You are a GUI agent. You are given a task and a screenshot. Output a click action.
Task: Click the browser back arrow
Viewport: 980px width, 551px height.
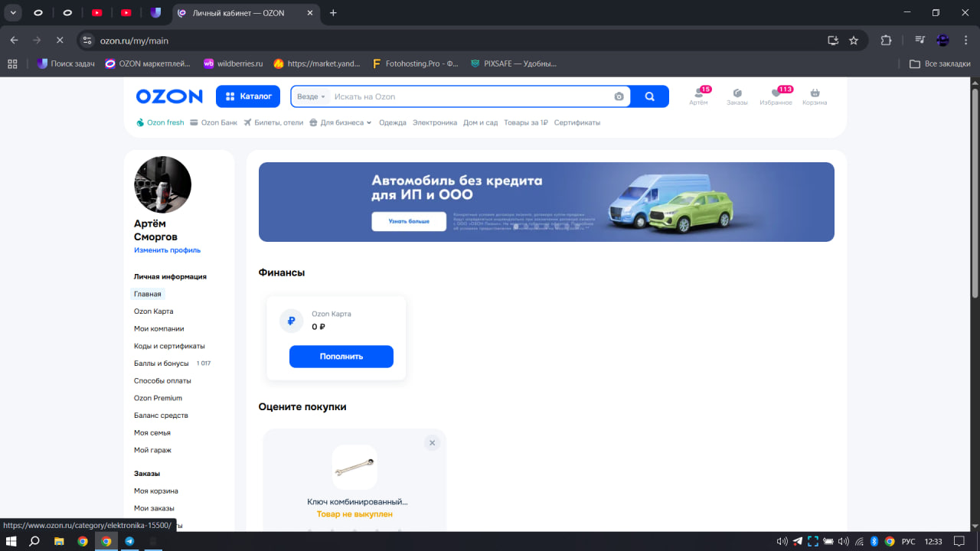pyautogui.click(x=14, y=41)
